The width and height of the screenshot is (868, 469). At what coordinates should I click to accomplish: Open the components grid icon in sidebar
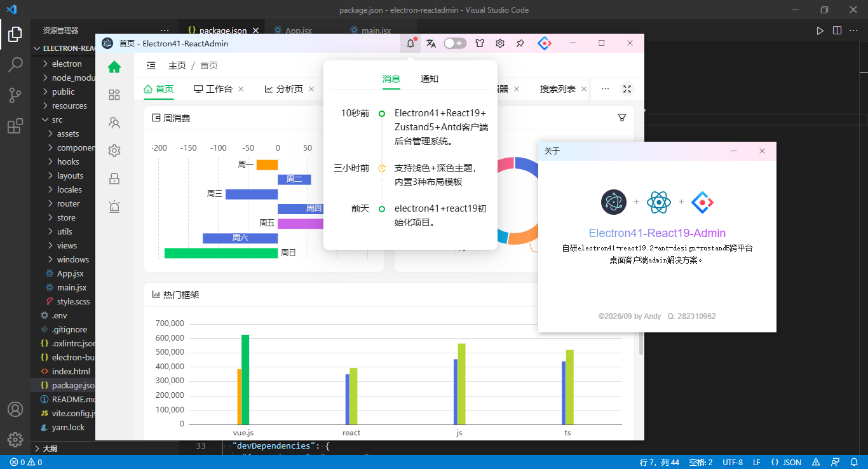pyautogui.click(x=114, y=95)
